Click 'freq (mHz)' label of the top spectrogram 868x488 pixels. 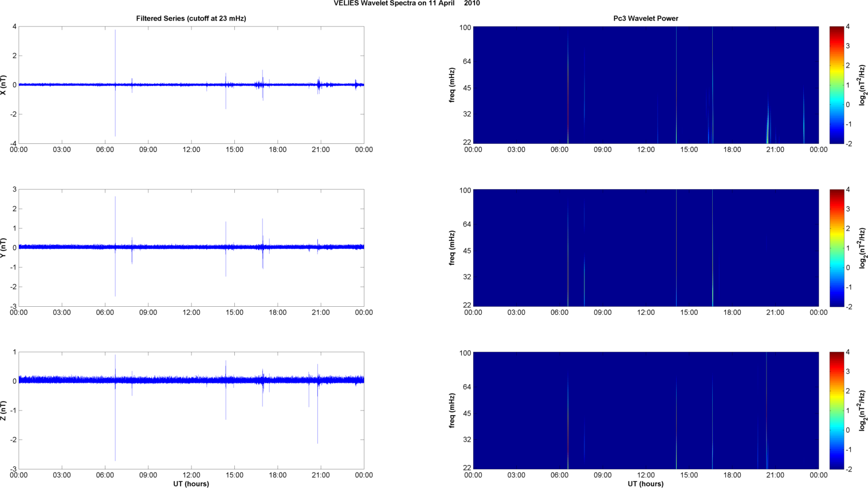click(x=452, y=85)
